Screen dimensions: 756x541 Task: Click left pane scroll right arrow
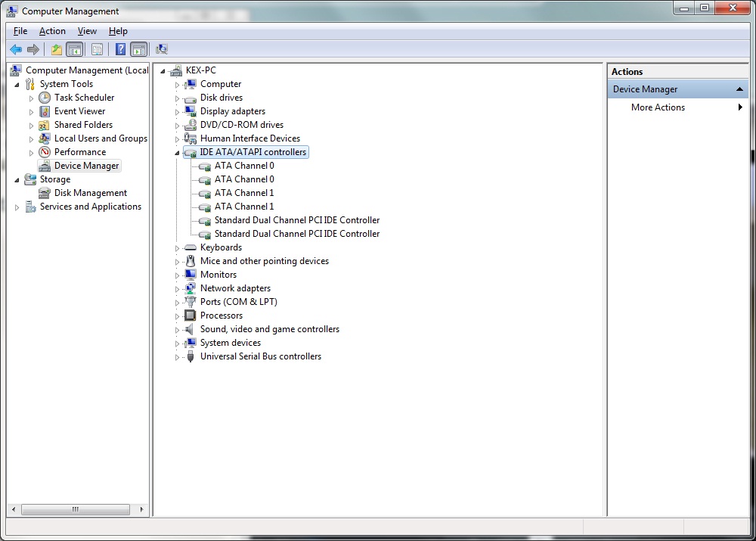[x=141, y=509]
